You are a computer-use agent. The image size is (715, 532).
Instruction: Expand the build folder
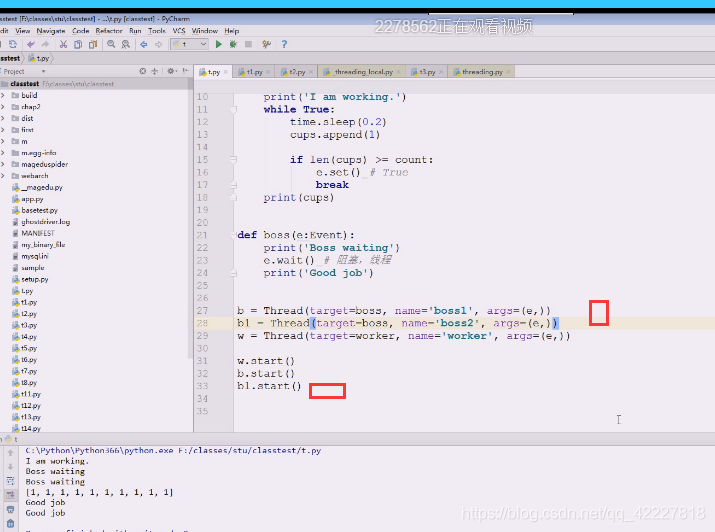pos(3,95)
